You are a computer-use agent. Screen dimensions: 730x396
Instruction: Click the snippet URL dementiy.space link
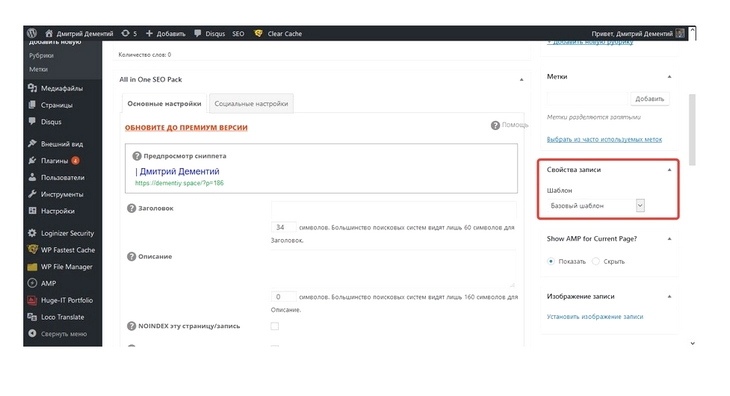click(179, 183)
